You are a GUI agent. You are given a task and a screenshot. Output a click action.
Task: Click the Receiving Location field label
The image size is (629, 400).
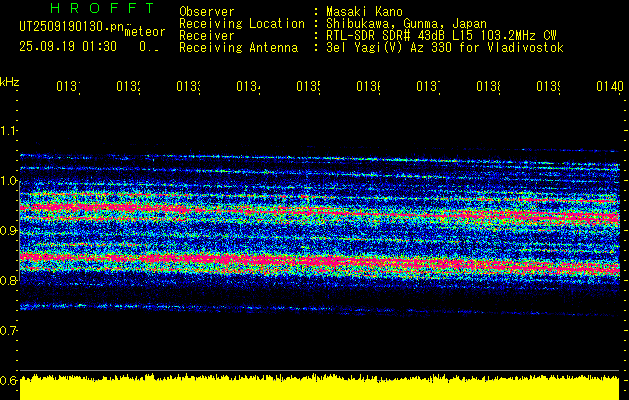point(241,23)
